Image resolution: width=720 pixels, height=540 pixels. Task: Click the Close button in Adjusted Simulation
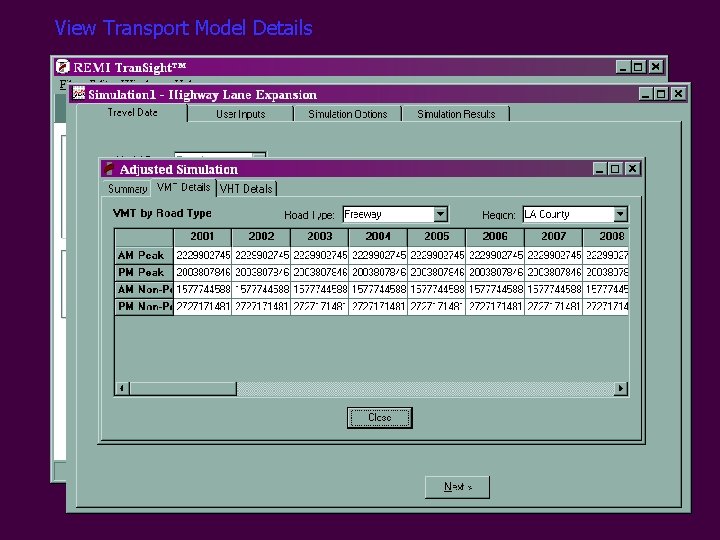[380, 418]
